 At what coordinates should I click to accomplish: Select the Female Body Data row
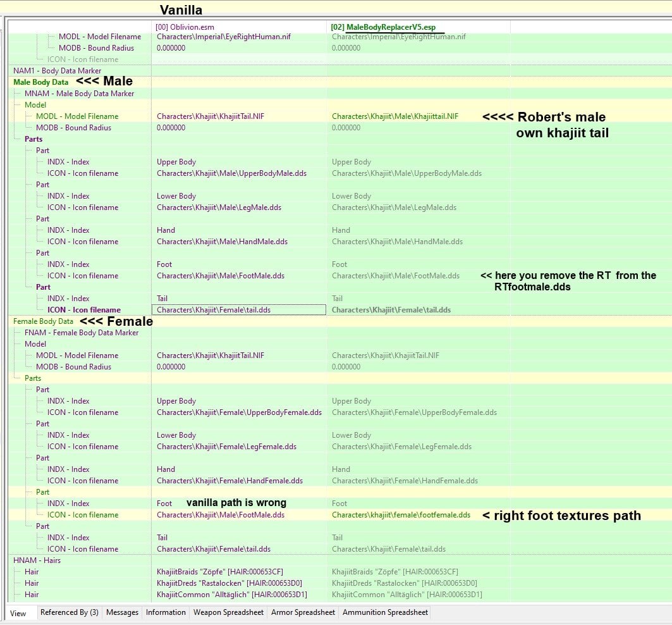[x=43, y=321]
